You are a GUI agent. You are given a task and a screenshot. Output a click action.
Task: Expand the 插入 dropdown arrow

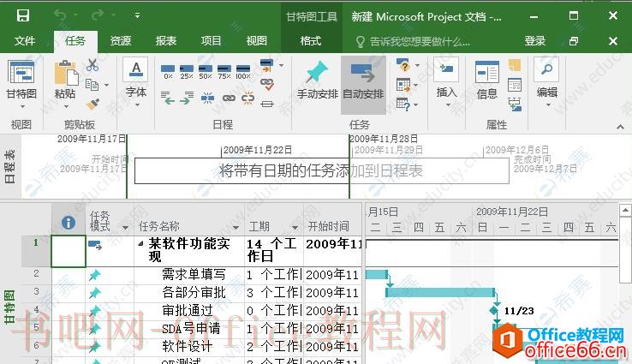click(448, 105)
